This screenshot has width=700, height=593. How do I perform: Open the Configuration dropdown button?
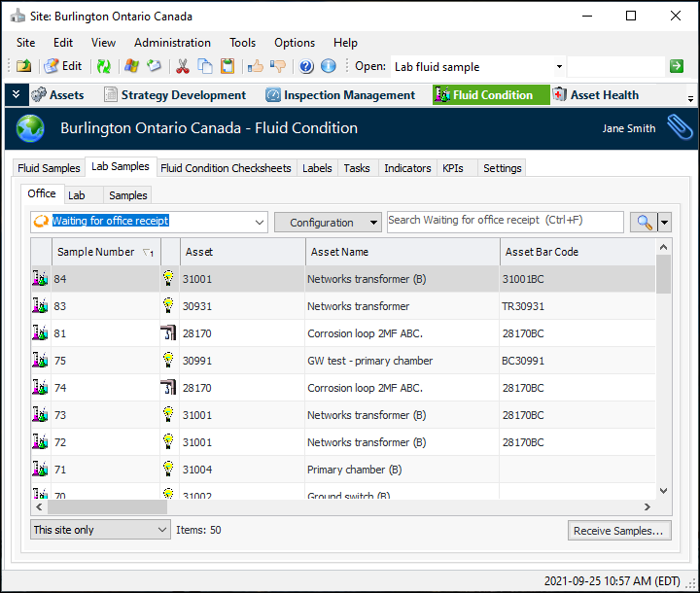327,223
